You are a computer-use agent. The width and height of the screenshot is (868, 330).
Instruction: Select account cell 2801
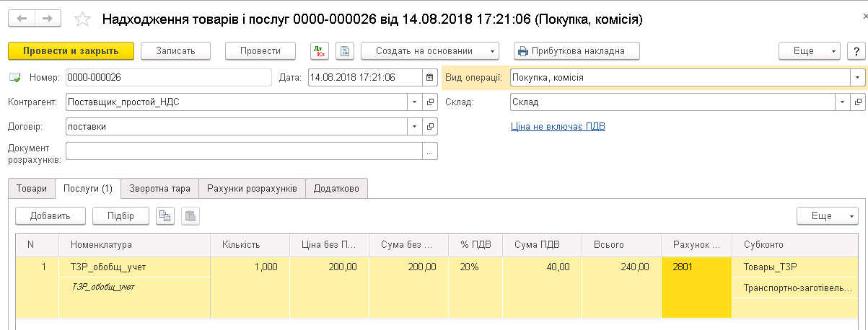point(696,287)
